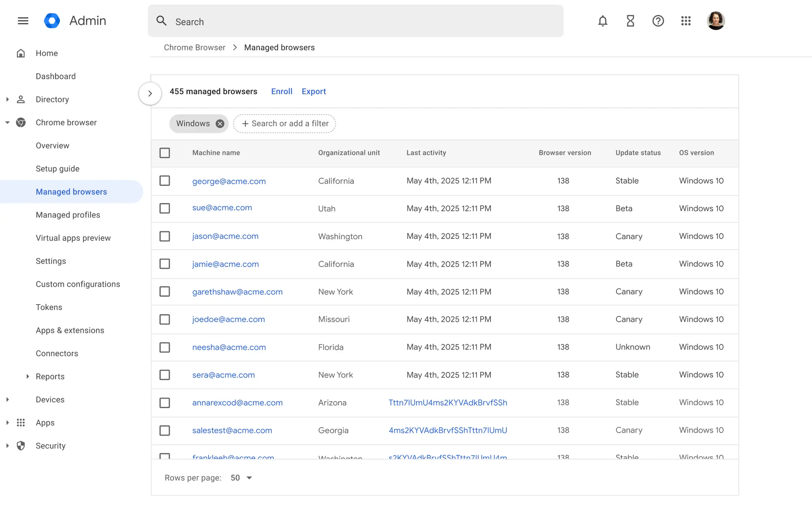
Task: Click the Enroll link
Action: 282,92
